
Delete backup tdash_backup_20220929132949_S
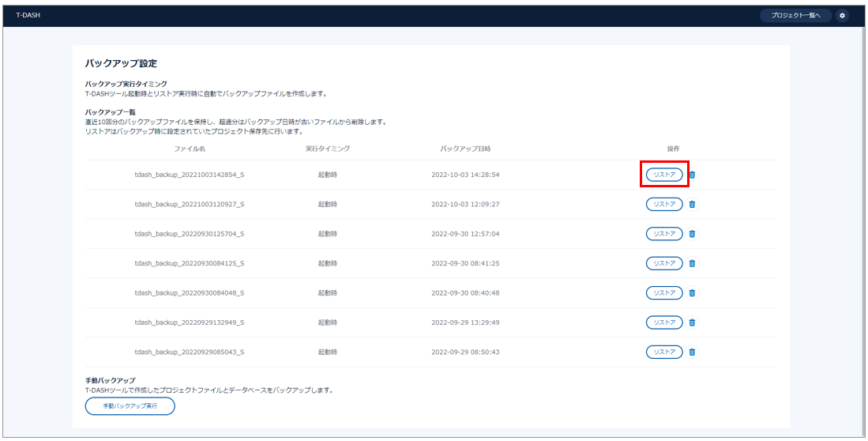coord(693,322)
